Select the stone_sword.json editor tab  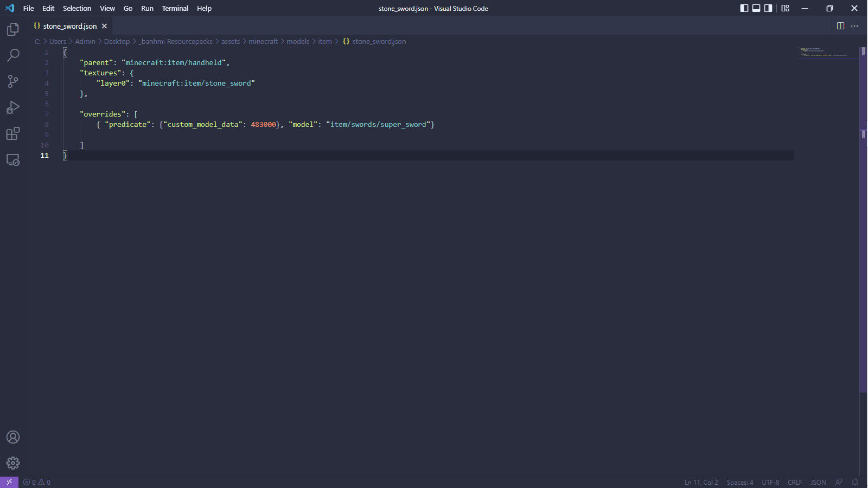pos(69,26)
